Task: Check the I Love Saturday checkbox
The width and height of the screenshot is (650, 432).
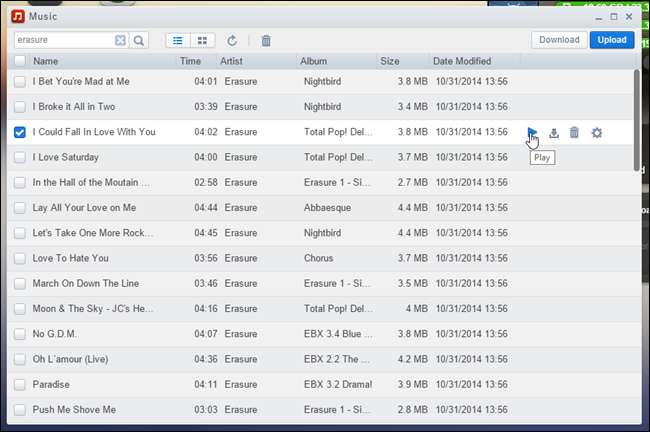Action: [20, 157]
